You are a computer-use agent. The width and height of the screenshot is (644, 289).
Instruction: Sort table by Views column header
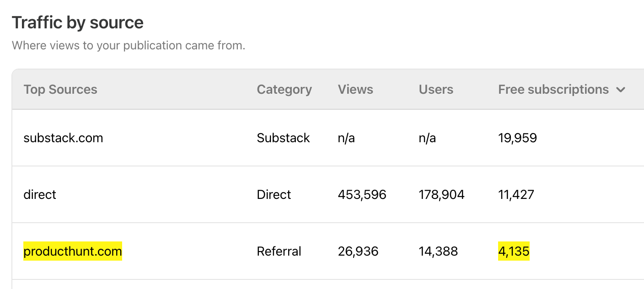355,90
